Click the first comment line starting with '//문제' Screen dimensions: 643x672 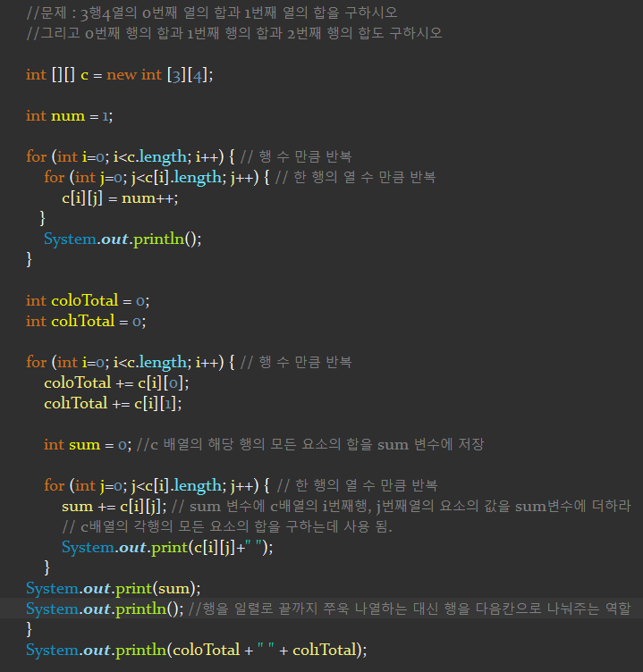coord(212,13)
